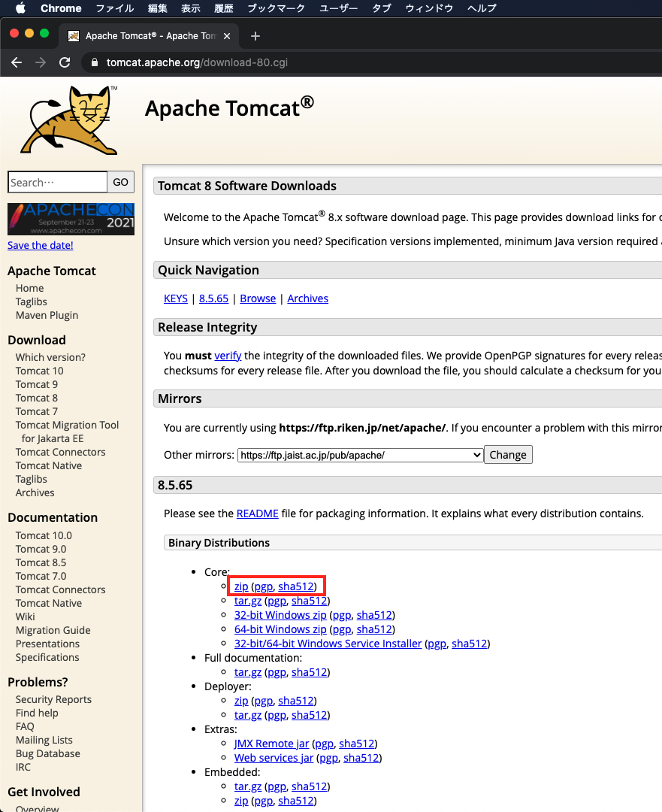Click the Change mirror button
Screen dimensions: 662x812
(x=508, y=455)
